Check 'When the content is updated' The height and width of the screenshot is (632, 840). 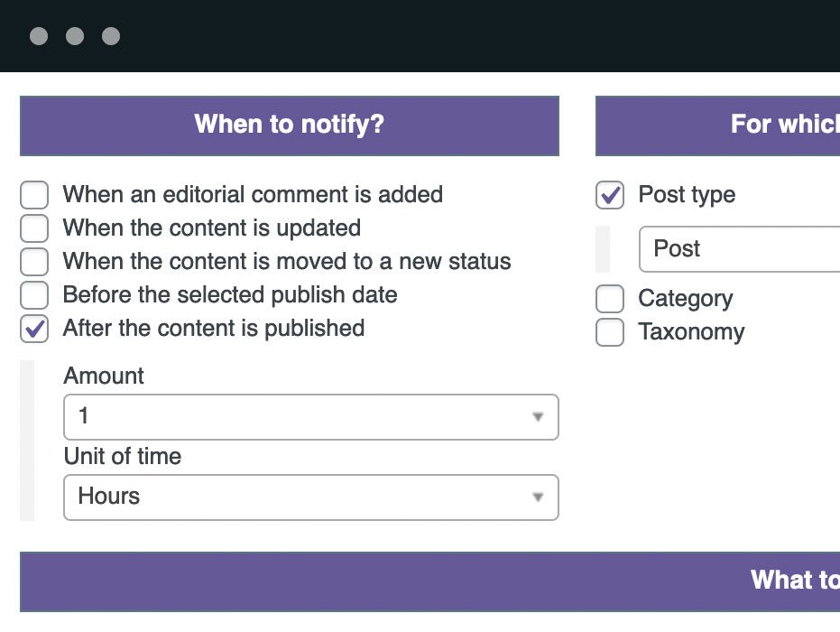pyautogui.click(x=34, y=228)
